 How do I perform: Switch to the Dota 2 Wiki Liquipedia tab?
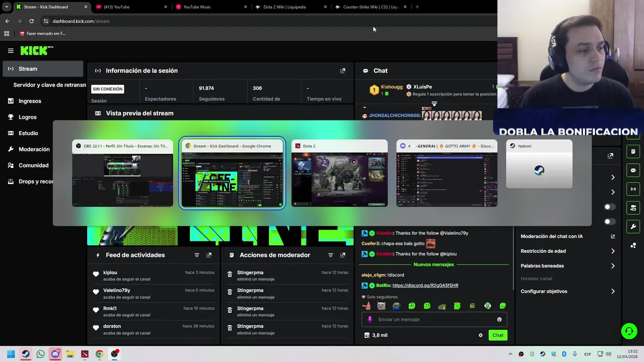click(290, 7)
